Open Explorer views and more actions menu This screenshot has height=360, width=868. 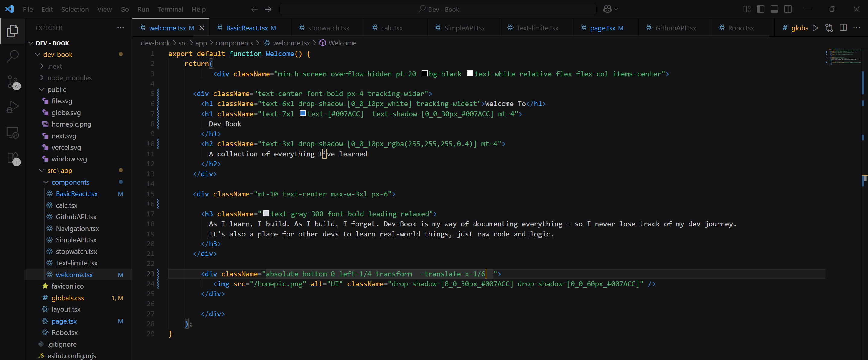(121, 28)
